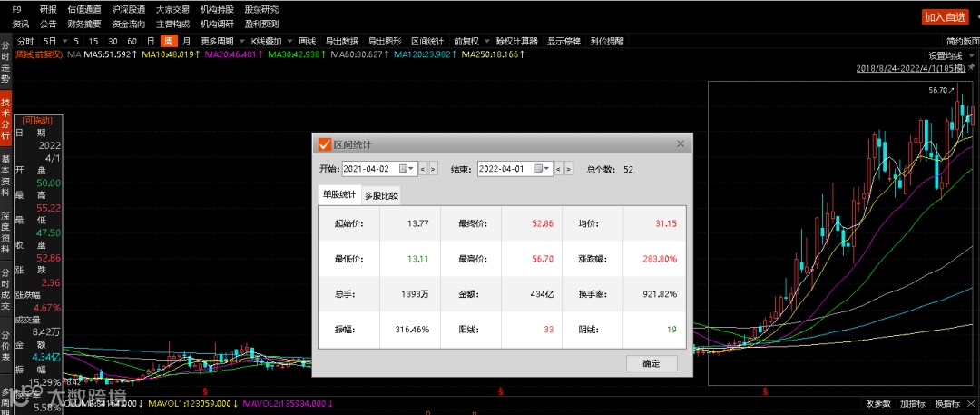
Task: Switch to the monthly 月 K-line
Action: point(186,41)
